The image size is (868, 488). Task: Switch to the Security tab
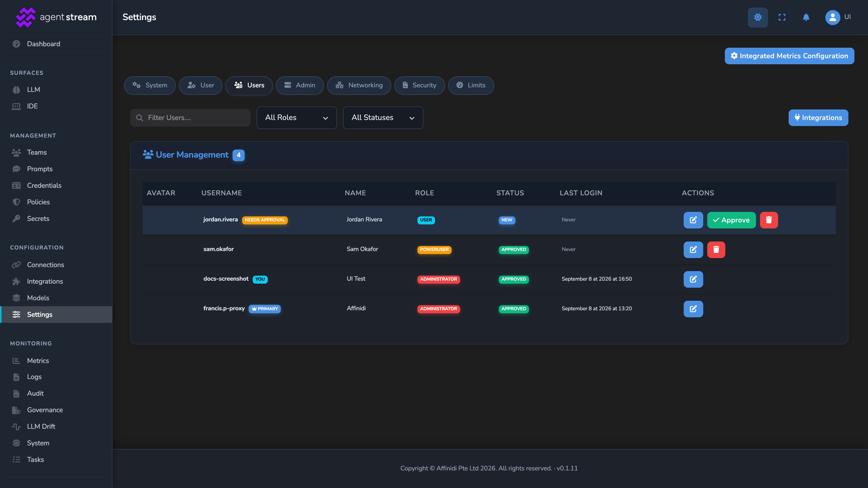[419, 86]
